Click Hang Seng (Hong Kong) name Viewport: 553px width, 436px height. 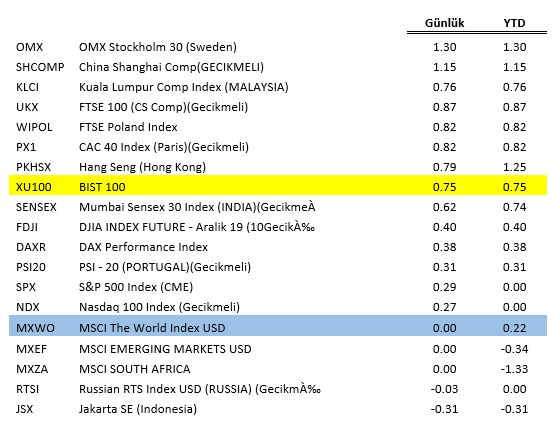pyautogui.click(x=142, y=167)
